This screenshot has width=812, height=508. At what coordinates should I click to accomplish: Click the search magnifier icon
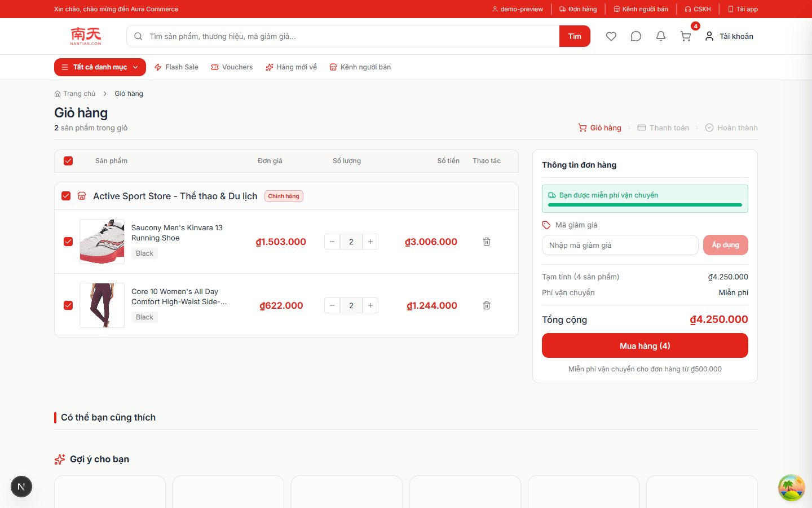tap(138, 36)
